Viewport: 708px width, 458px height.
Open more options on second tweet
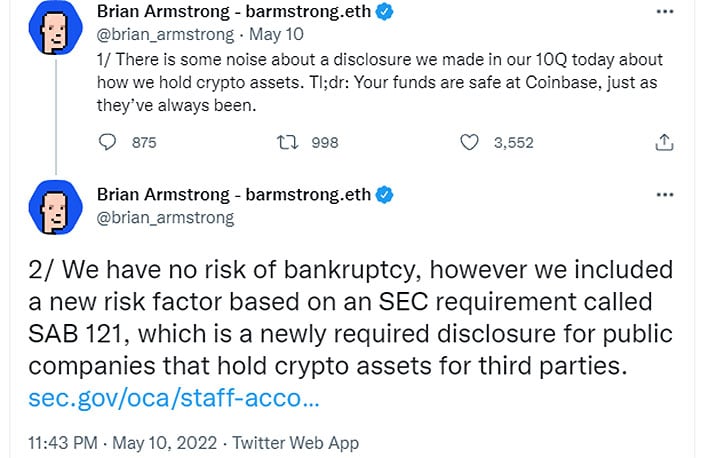click(665, 195)
